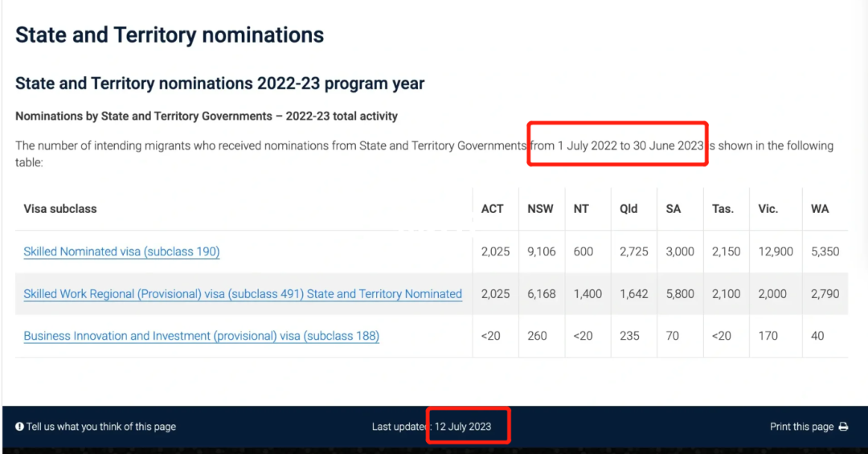
Task: Click Print this page
Action: pos(801,427)
